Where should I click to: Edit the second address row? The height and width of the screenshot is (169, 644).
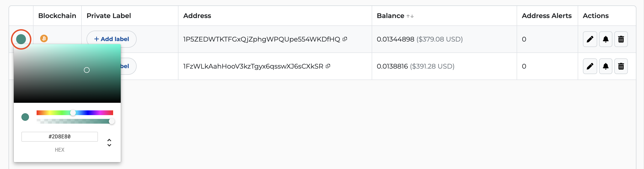pos(590,66)
